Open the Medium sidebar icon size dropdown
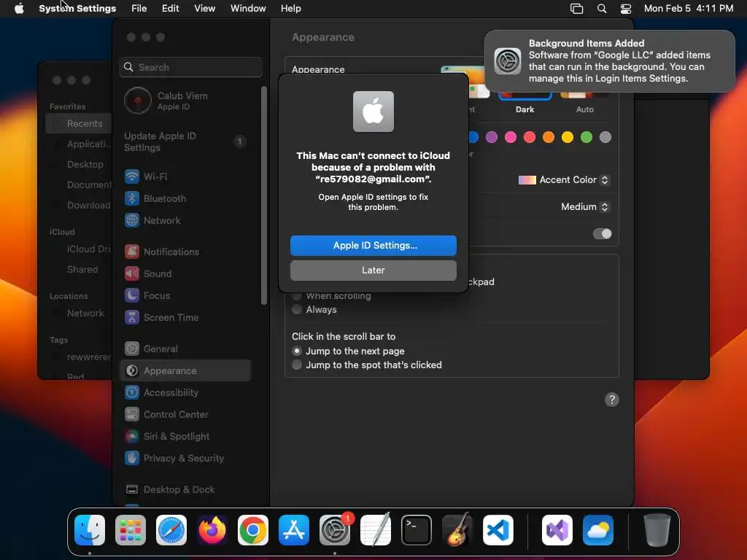 (x=585, y=206)
